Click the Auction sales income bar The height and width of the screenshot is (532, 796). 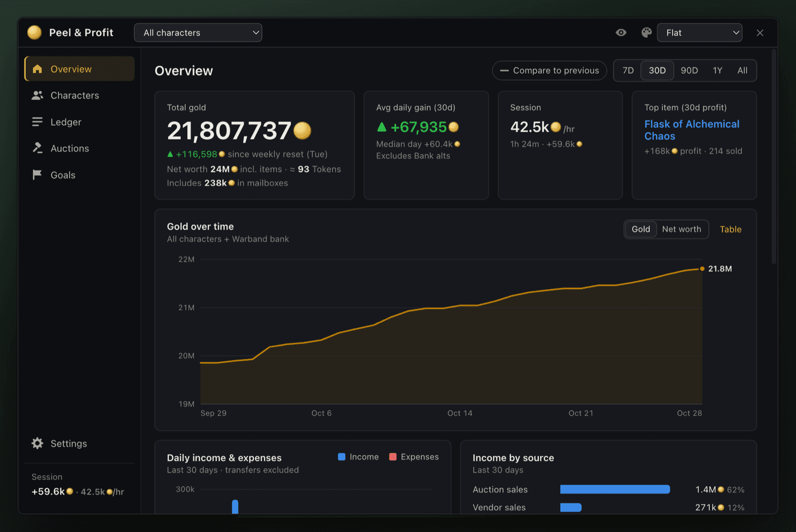tap(615, 489)
